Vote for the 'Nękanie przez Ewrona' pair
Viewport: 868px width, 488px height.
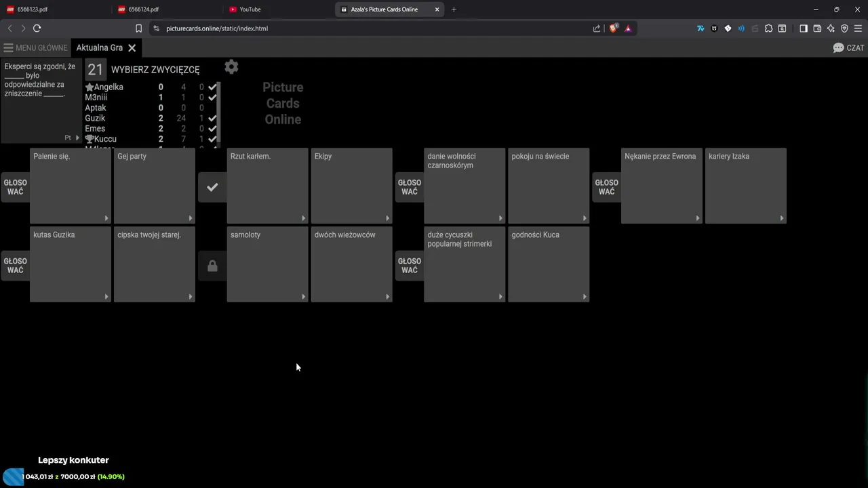(607, 187)
